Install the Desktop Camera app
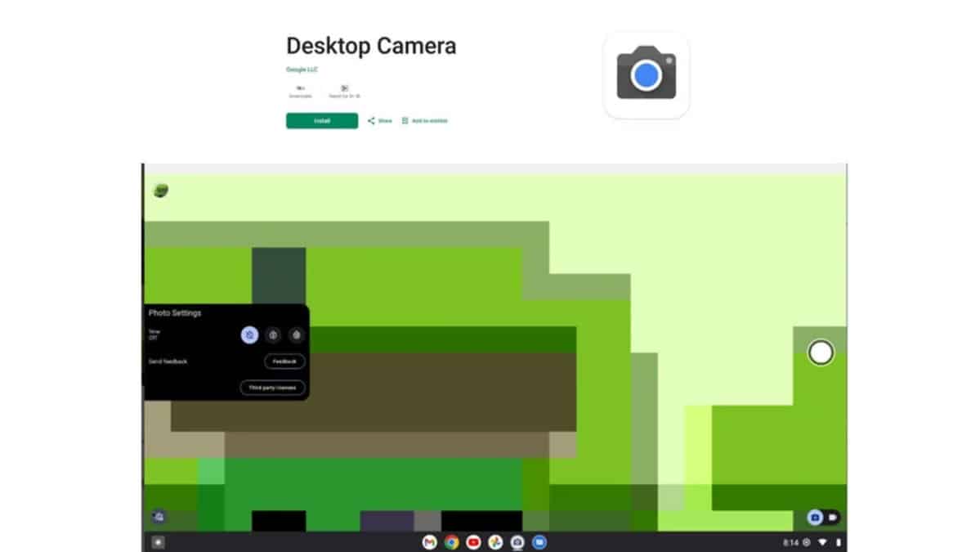Viewport: 980px width, 552px height. (x=321, y=120)
